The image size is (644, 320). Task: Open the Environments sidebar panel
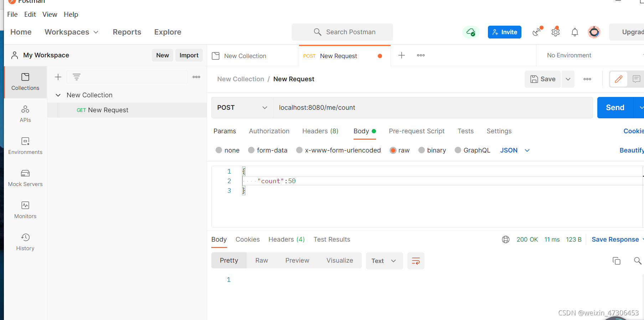point(25,146)
